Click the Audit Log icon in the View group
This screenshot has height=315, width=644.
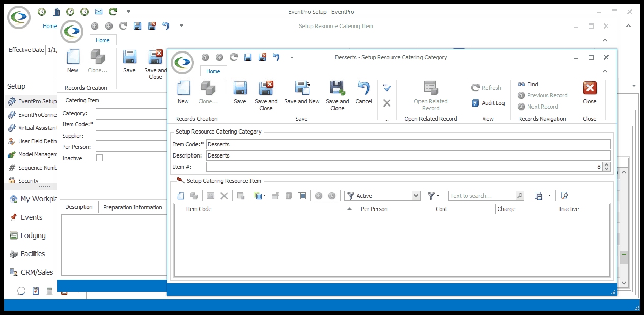coord(476,103)
